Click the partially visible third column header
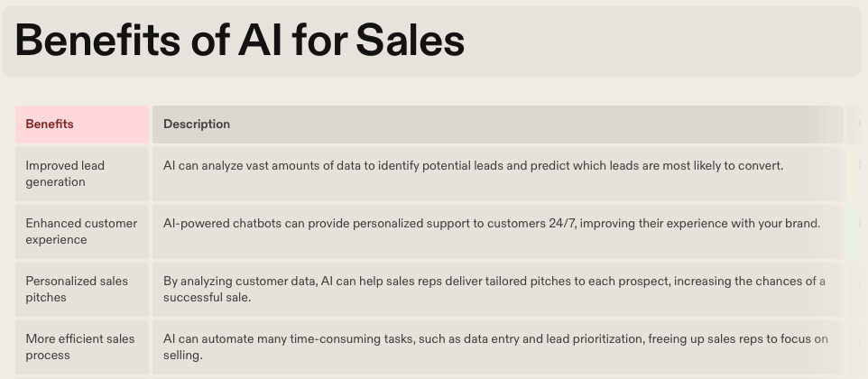The height and width of the screenshot is (379, 868). click(856, 125)
